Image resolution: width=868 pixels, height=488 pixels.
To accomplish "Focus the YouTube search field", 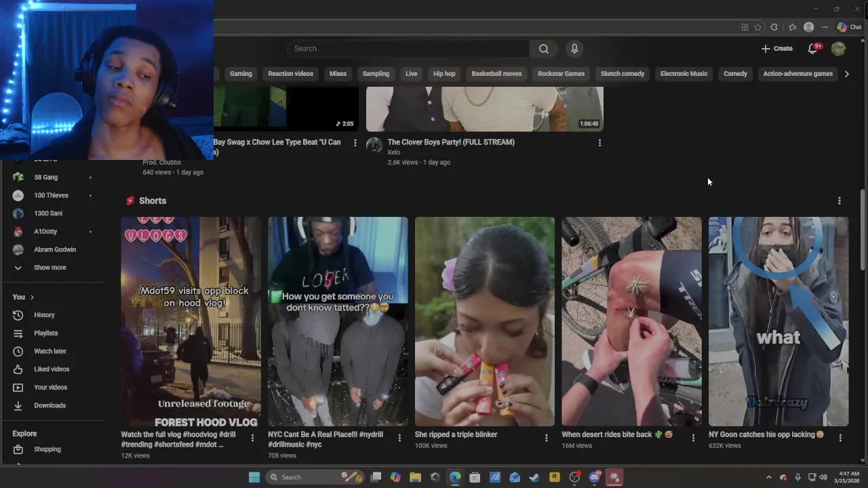I will [x=408, y=49].
